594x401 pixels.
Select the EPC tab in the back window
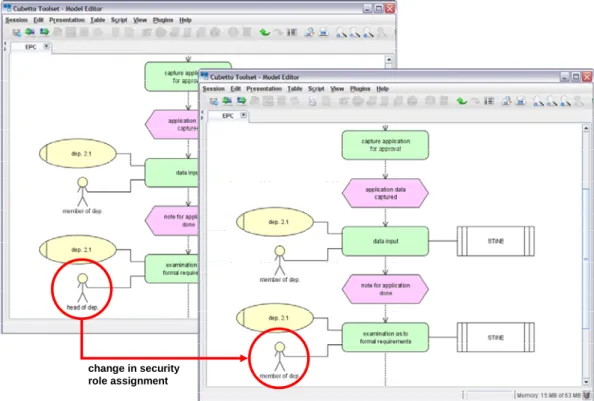pyautogui.click(x=31, y=47)
